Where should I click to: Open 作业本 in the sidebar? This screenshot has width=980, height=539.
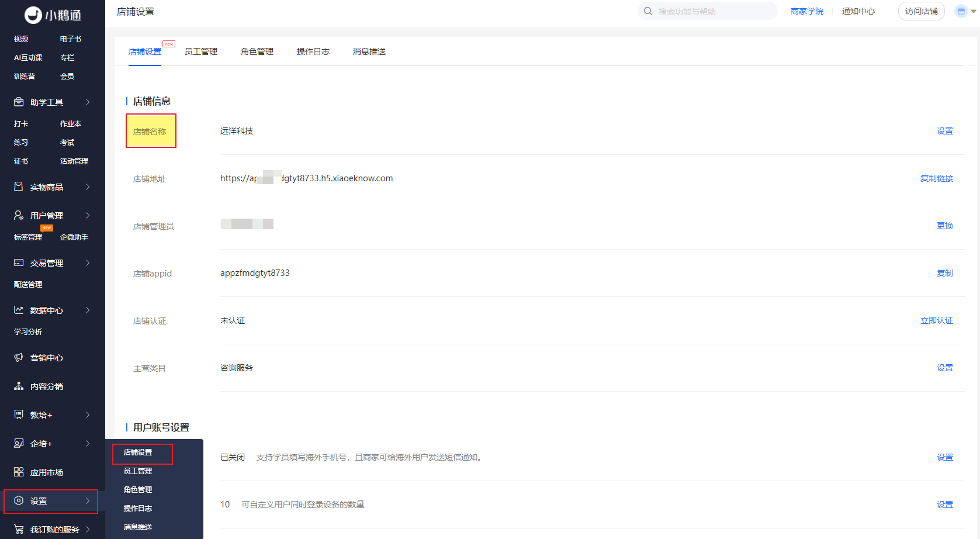click(x=71, y=123)
